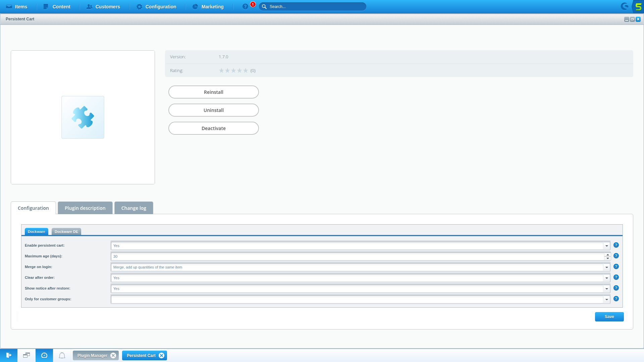Click the dashboard gauge icon in taskbar
The width and height of the screenshot is (644, 362).
pos(44,355)
